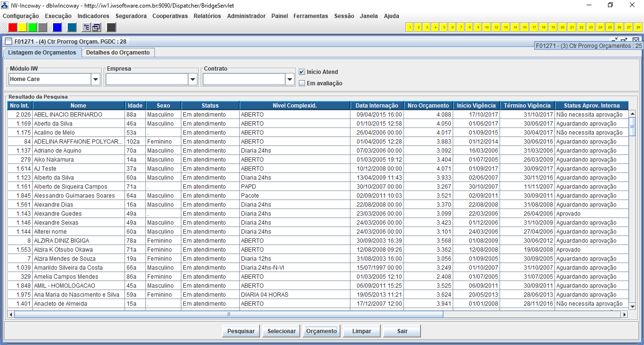Click the cascading windows toolbar icon
This screenshot has height=345, width=644.
pyautogui.click(x=96, y=27)
